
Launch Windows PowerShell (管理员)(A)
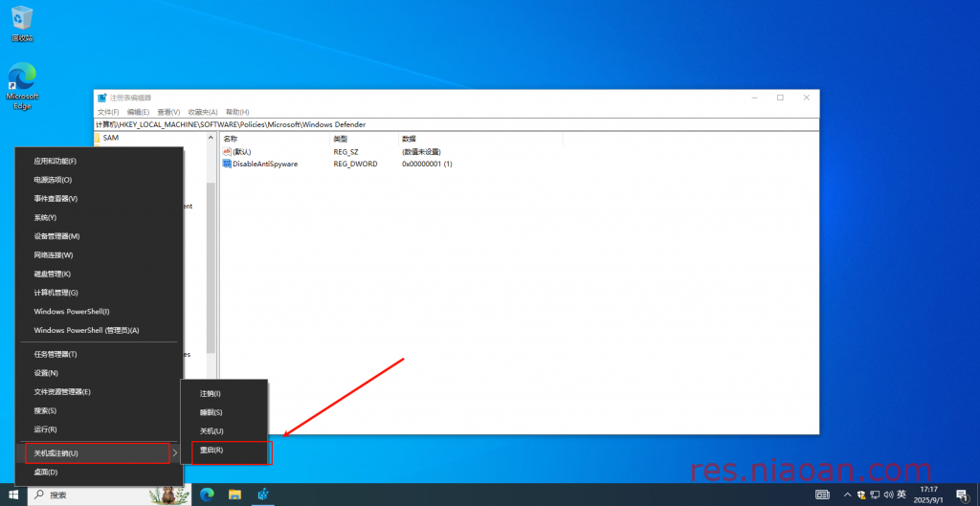(x=100, y=330)
